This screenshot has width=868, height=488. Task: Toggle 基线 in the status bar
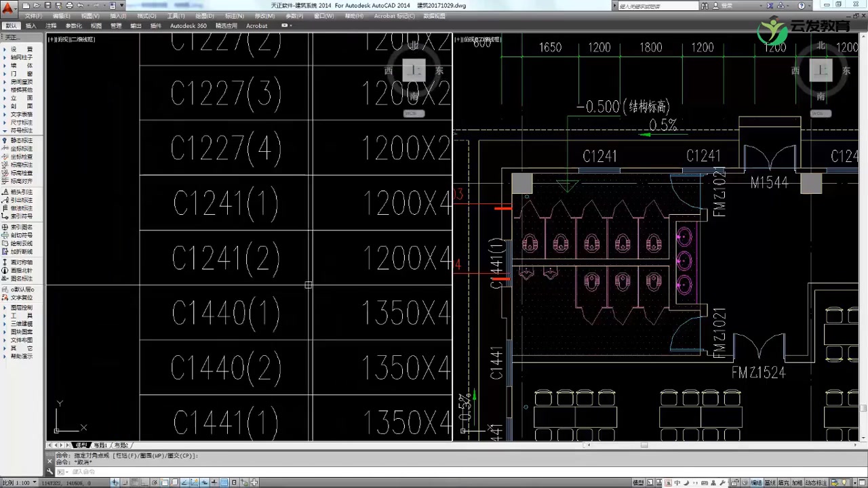coord(770,483)
